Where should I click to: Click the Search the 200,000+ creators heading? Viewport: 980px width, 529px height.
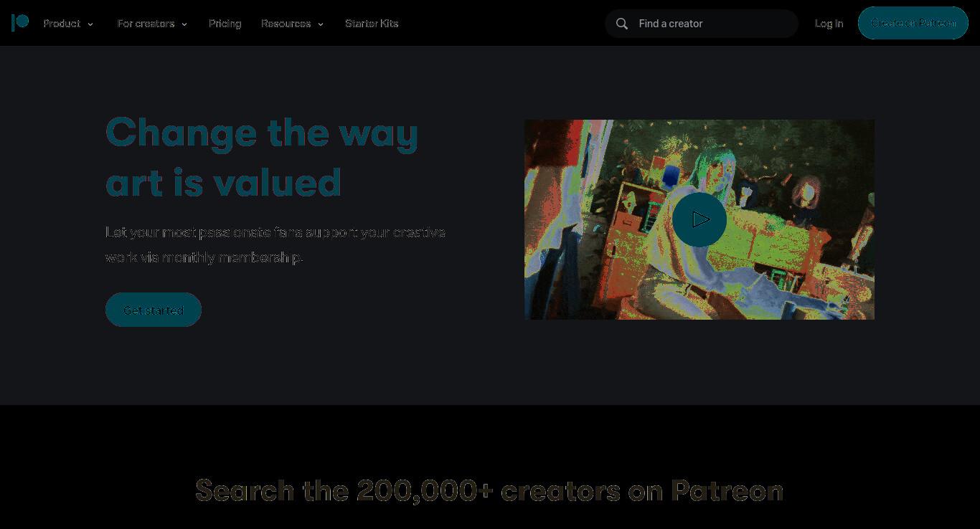489,491
